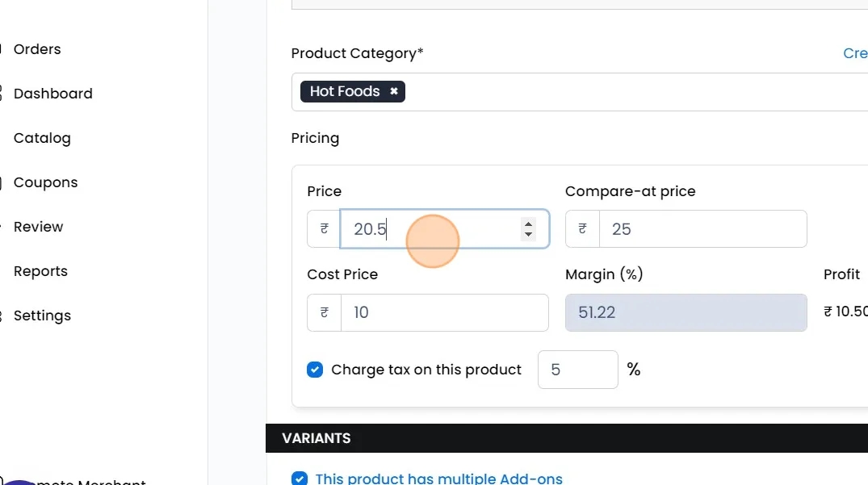This screenshot has height=485, width=868.
Task: Click the rupee symbol beside Compare-at price
Action: pos(582,229)
